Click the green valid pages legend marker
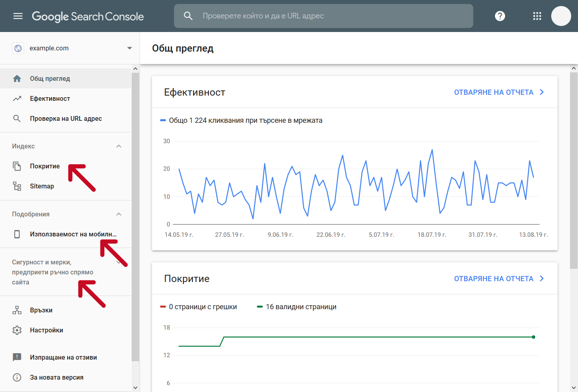This screenshot has height=392, width=578. (260, 307)
